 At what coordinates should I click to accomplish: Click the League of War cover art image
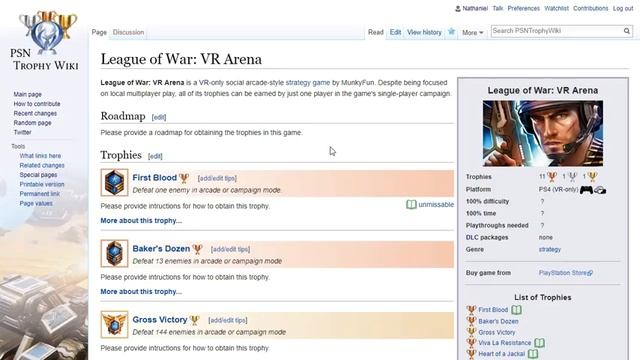542,133
